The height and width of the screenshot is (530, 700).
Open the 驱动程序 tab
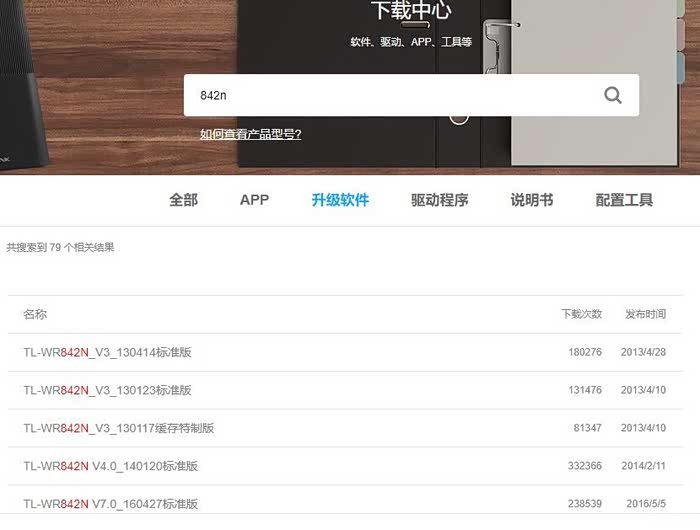(439, 200)
